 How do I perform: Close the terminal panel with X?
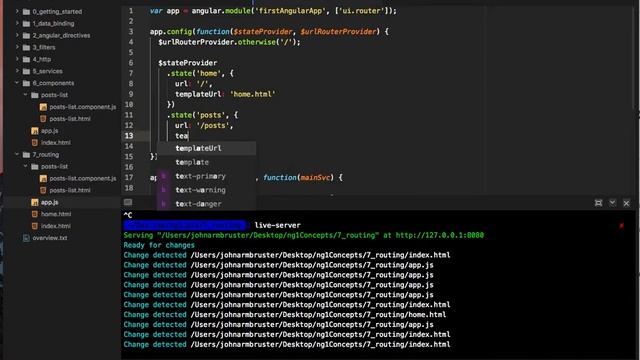point(627,203)
